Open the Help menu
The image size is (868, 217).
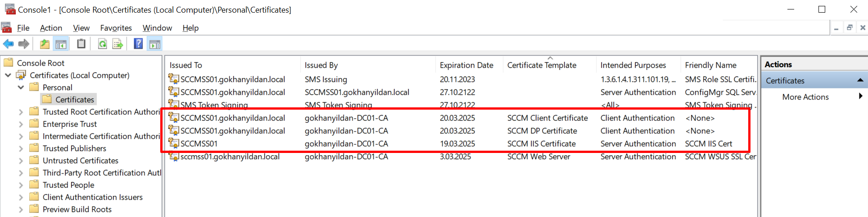coord(190,28)
